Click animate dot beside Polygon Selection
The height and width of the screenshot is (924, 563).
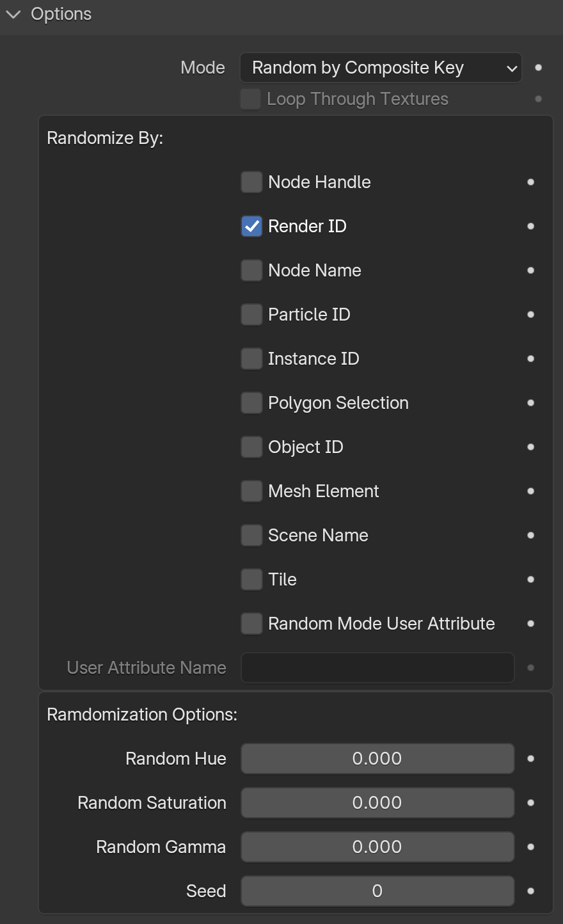530,403
